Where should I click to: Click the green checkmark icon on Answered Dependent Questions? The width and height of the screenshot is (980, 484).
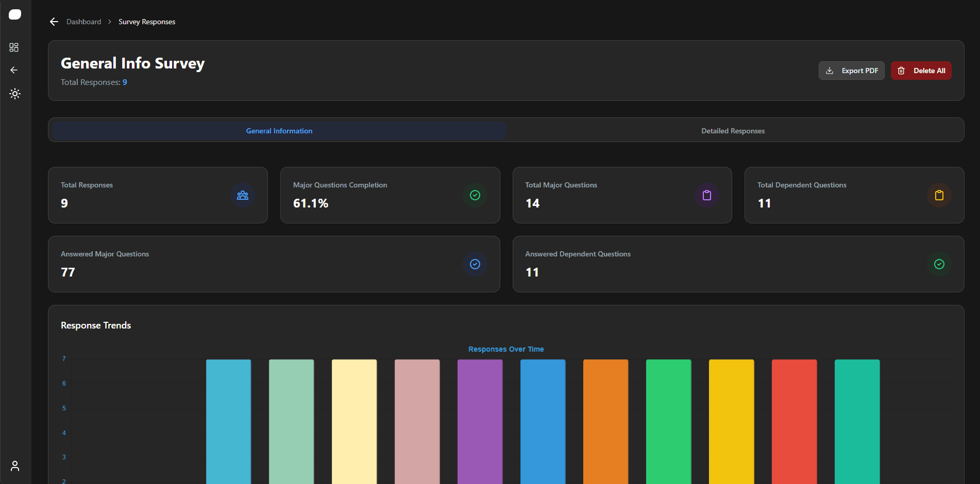coord(939,264)
